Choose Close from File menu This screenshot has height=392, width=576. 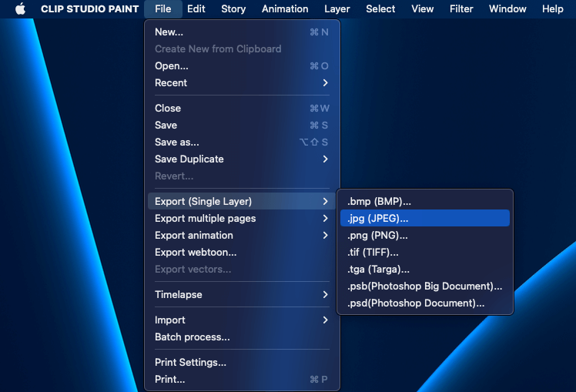pyautogui.click(x=242, y=108)
